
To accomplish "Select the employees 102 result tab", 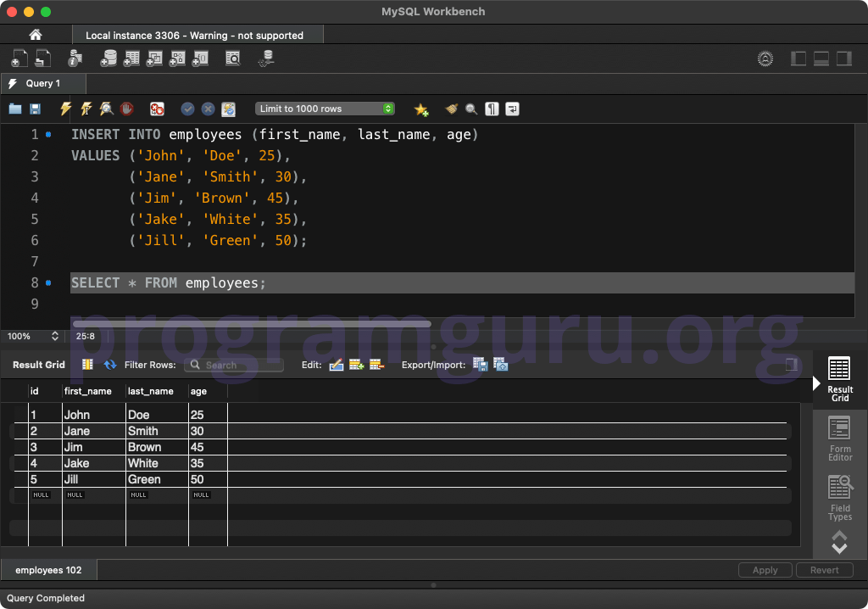I will [x=47, y=570].
